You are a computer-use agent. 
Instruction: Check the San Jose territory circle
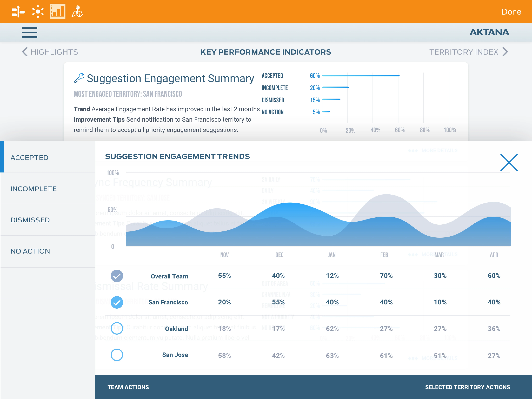tap(117, 355)
